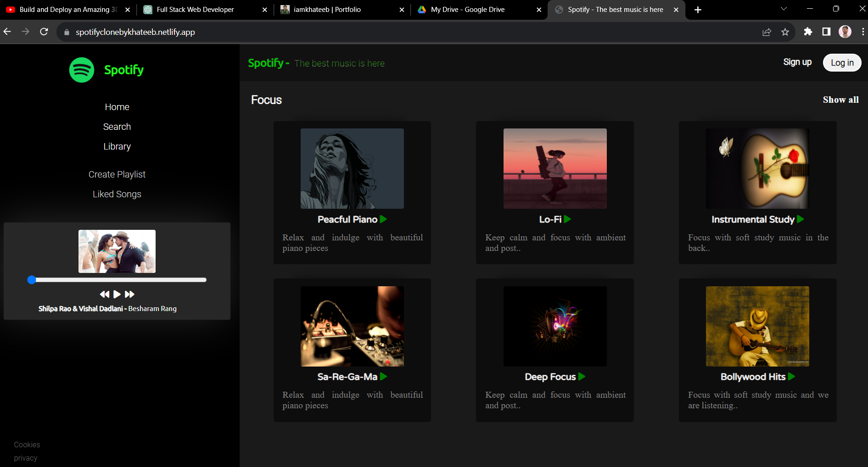Viewport: 868px width, 467px height.
Task: Close the Full Stack Web Developer tab
Action: coord(264,10)
